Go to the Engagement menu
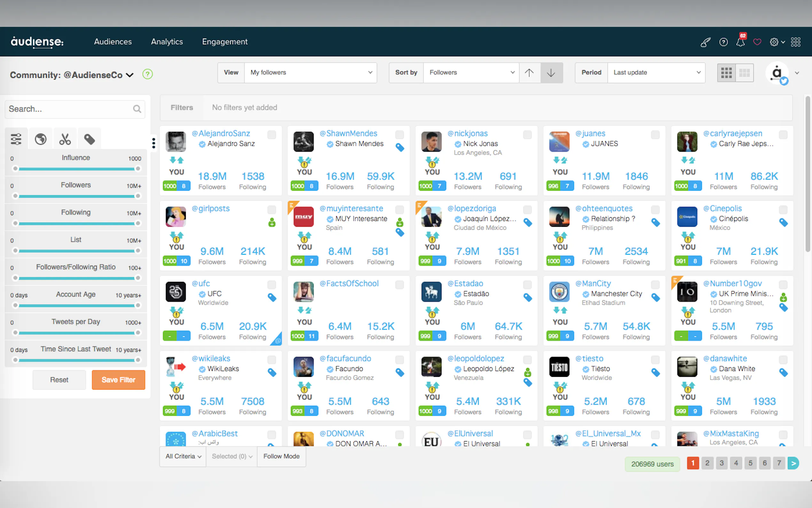This screenshot has width=812, height=508. click(224, 42)
